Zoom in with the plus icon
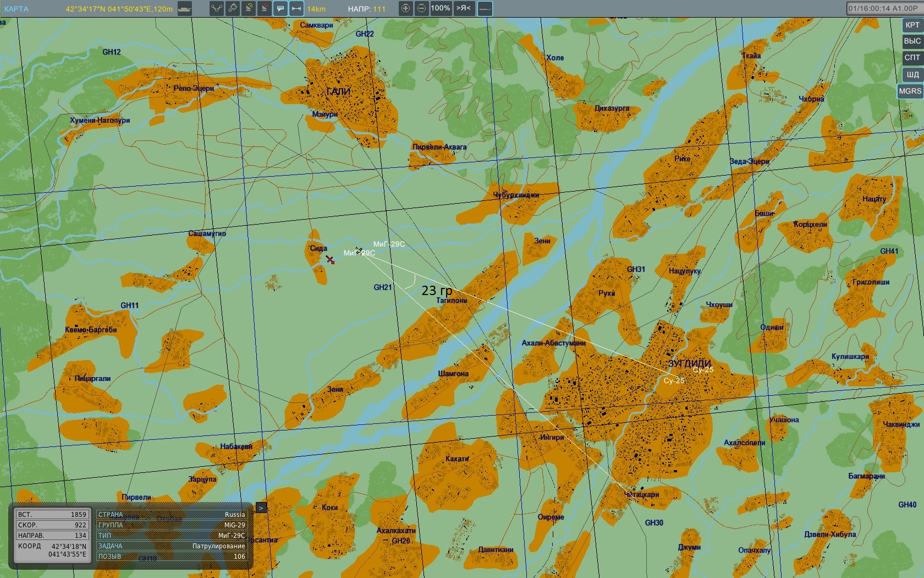Viewport: 924px width, 578px height. tap(405, 8)
